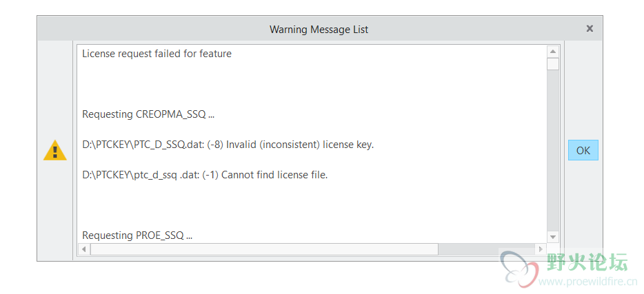Select the 'Requesting PROE_SSQ' message line
The image size is (644, 294).
click(137, 235)
